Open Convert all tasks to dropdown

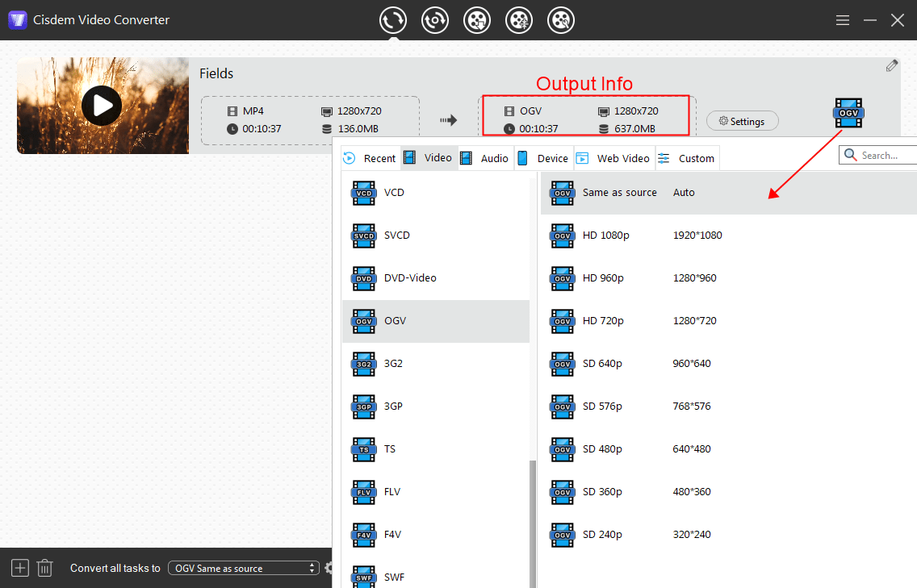(243, 568)
